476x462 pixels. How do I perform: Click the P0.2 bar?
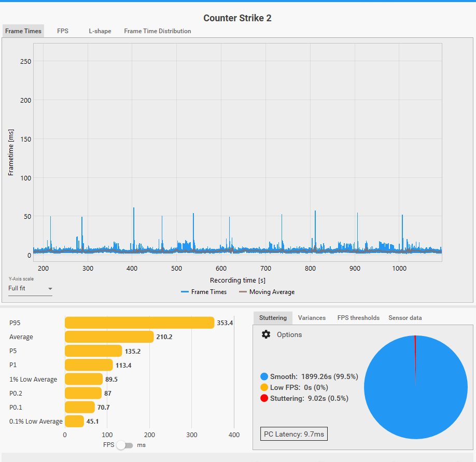(83, 393)
